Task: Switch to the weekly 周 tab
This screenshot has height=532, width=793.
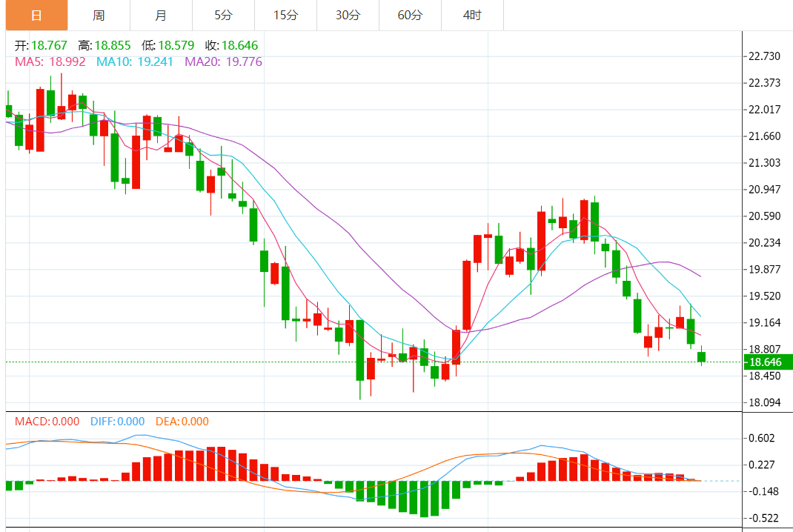Action: pos(99,15)
